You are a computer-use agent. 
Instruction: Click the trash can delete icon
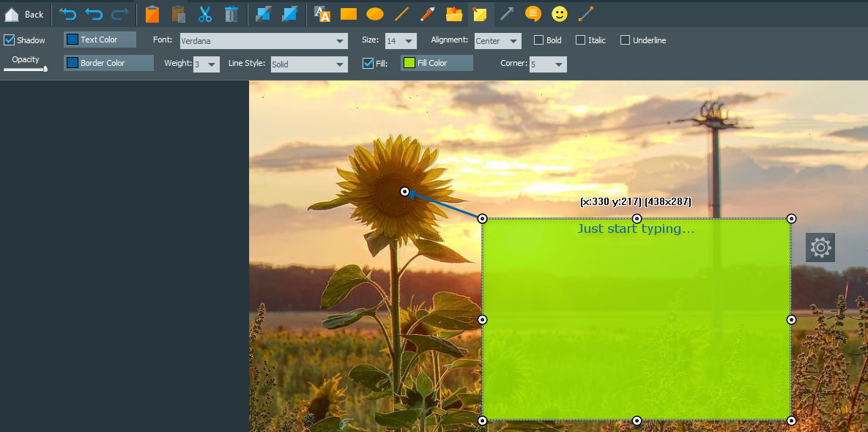click(x=231, y=14)
